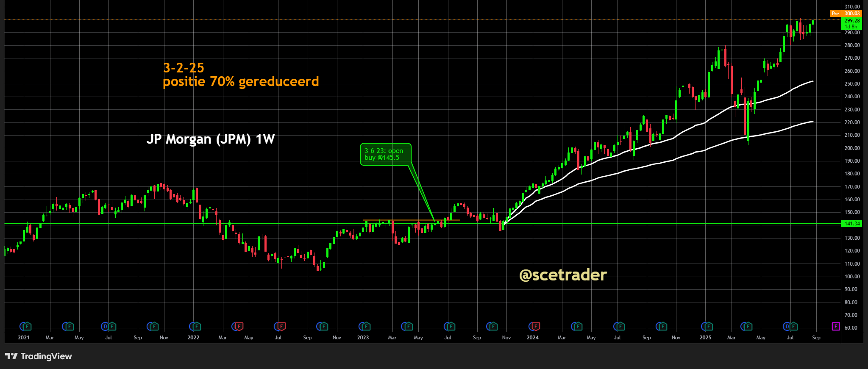Click the green 299.28 last price label

(852, 20)
